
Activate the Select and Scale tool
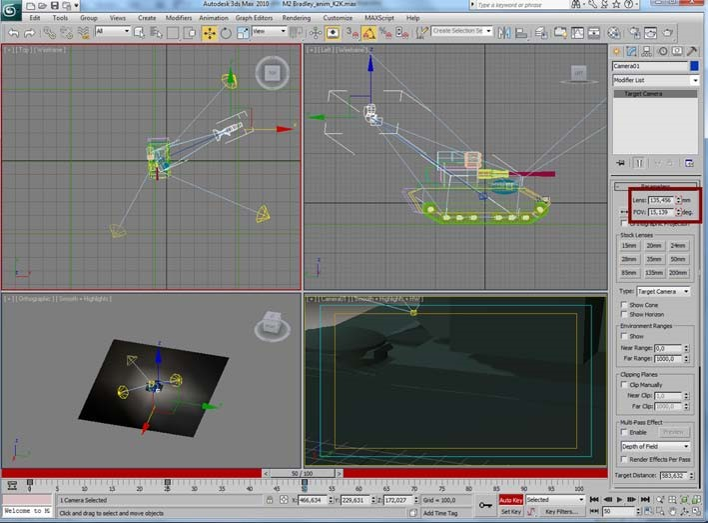click(x=242, y=33)
